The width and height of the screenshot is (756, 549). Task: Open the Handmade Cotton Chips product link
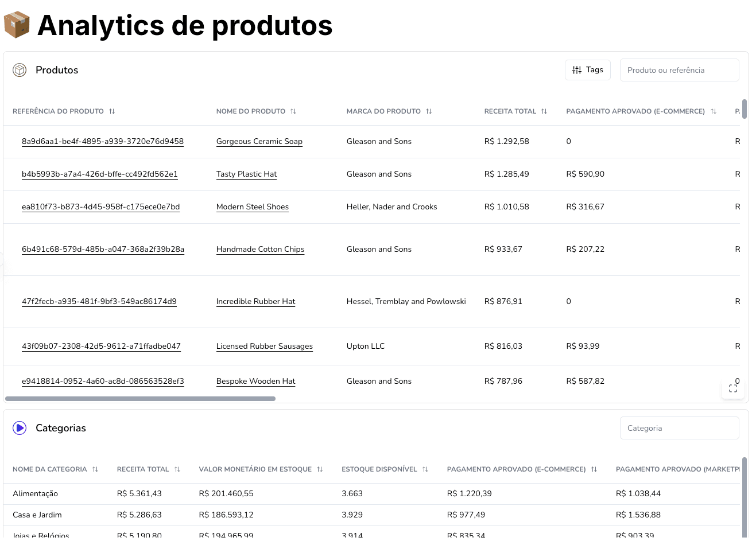[x=261, y=250]
